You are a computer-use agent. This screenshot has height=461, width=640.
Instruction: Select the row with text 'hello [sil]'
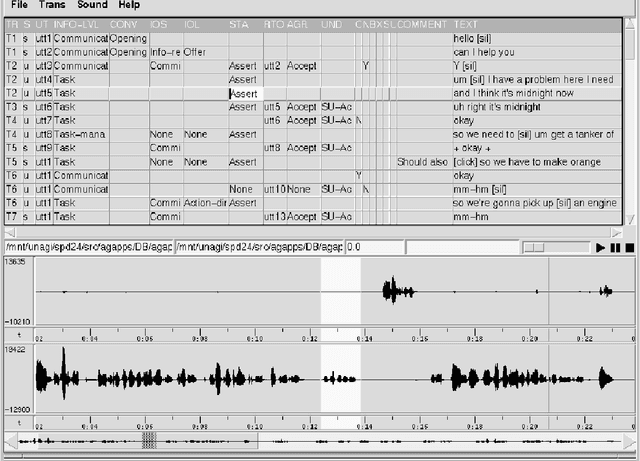coord(313,38)
